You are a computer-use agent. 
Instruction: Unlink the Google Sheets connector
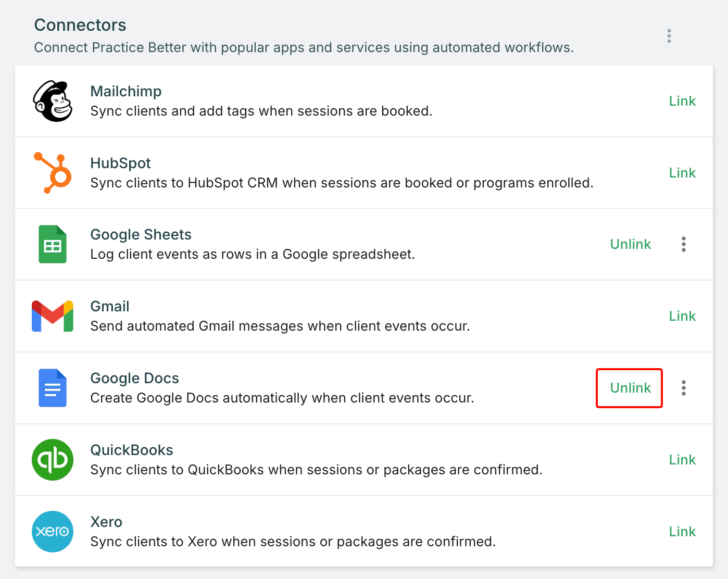tap(630, 244)
